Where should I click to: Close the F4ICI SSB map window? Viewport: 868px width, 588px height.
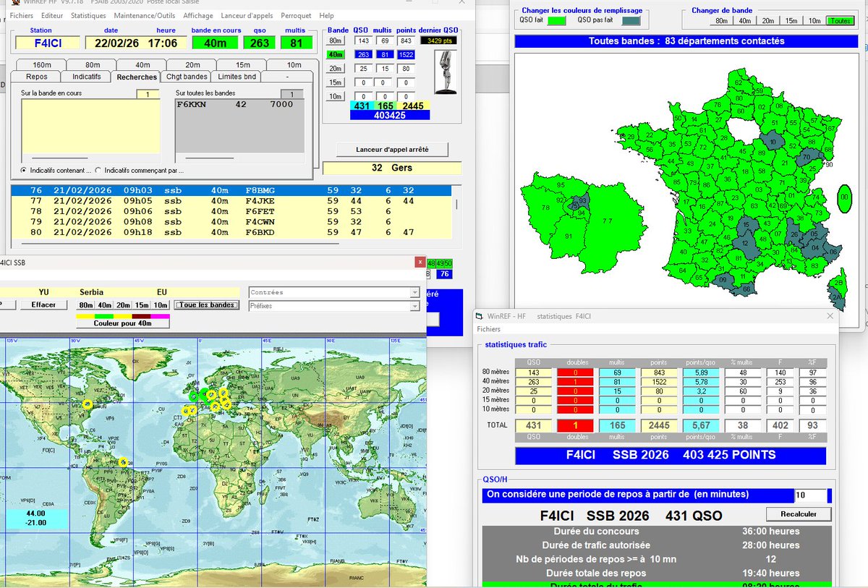[419, 262]
